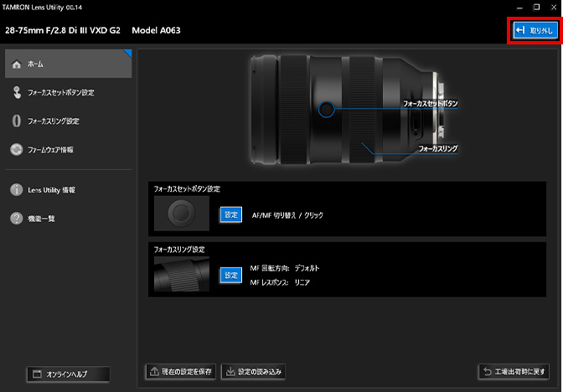Viewport: 563px width, 392px height.
Task: Click the focus ring icon in sidebar
Action: pos(16,121)
